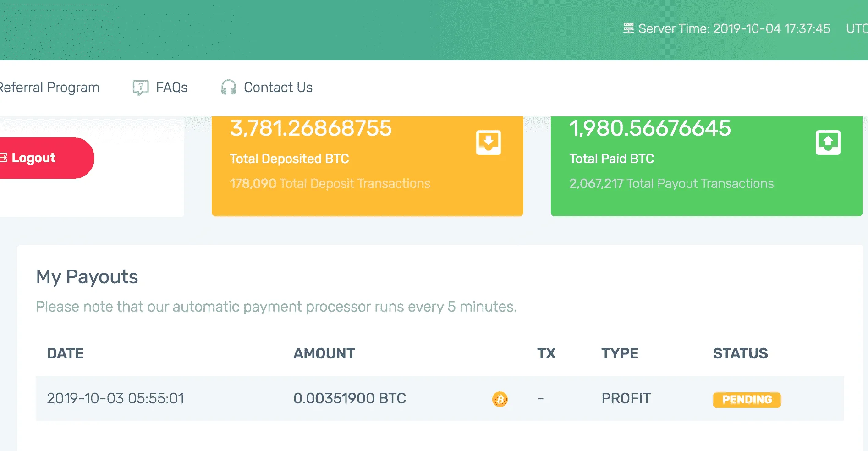
Task: Click the PENDING status badge
Action: pos(747,400)
